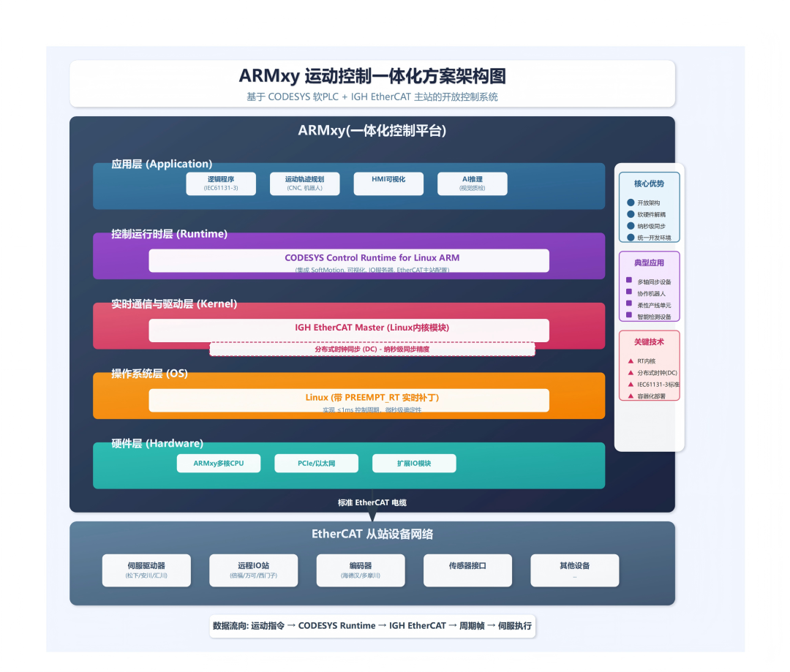The image size is (790, 672).
Task: Collapse the 典型应用 panel
Action: pyautogui.click(x=648, y=263)
